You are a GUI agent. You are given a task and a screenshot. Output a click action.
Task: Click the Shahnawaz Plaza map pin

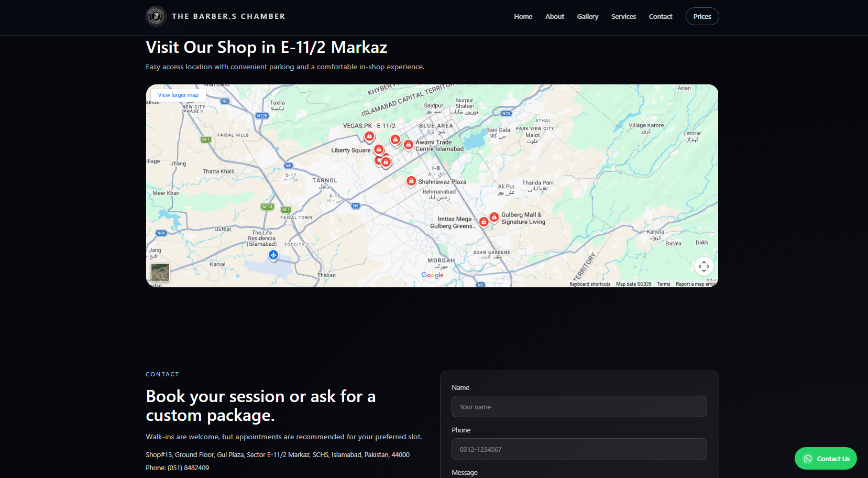(x=411, y=181)
